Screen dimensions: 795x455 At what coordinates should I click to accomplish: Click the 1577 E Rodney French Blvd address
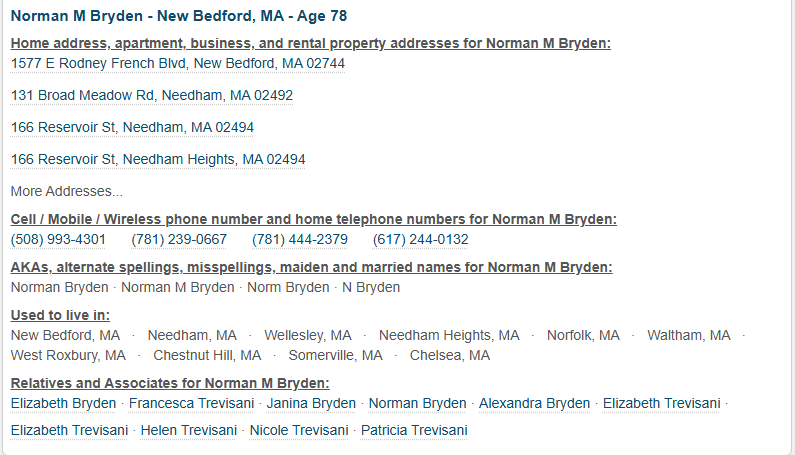pyautogui.click(x=178, y=63)
